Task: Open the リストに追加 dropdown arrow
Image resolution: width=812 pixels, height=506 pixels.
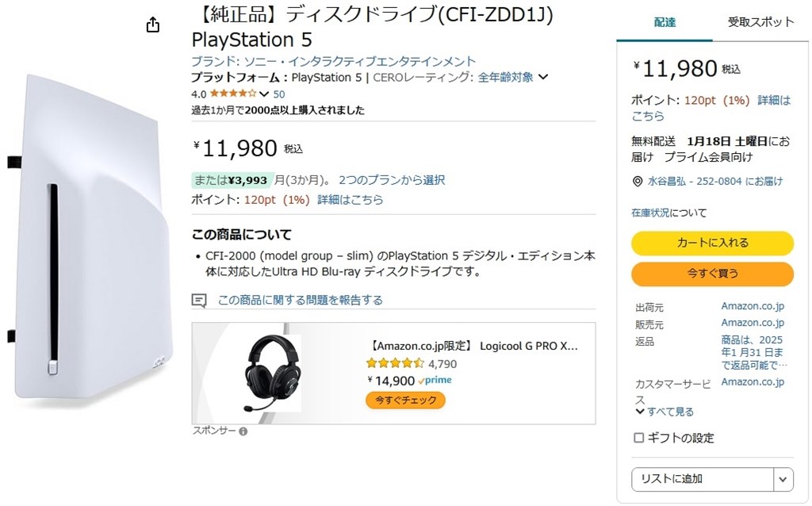Action: (x=783, y=479)
